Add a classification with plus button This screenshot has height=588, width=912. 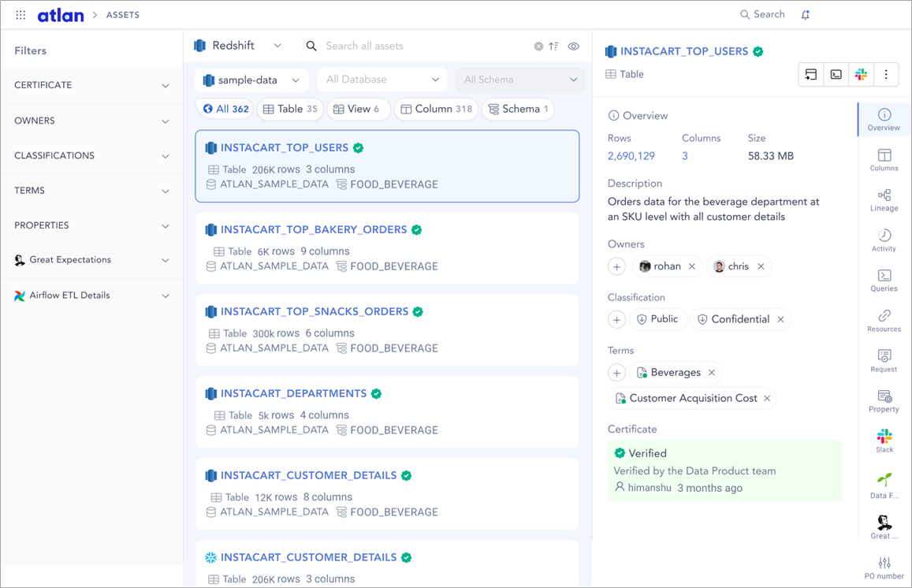[617, 319]
